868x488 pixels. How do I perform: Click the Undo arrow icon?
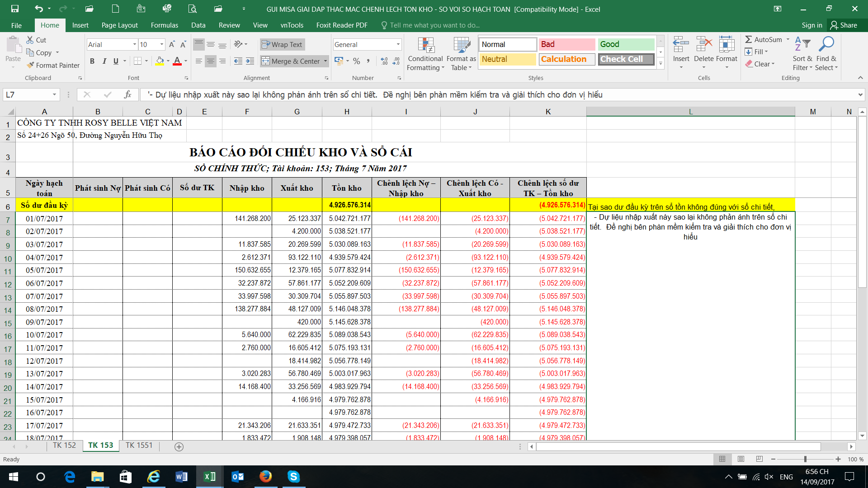click(x=39, y=9)
